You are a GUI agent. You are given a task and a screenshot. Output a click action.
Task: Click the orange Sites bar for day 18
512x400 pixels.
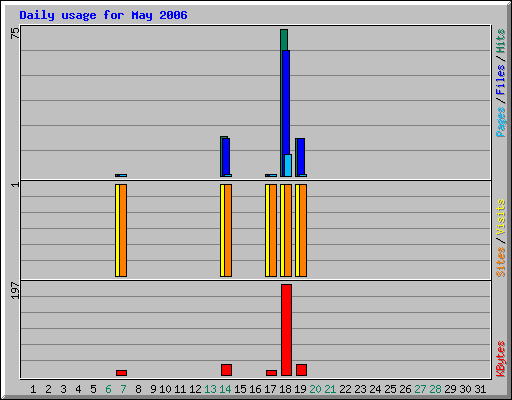pos(288,230)
